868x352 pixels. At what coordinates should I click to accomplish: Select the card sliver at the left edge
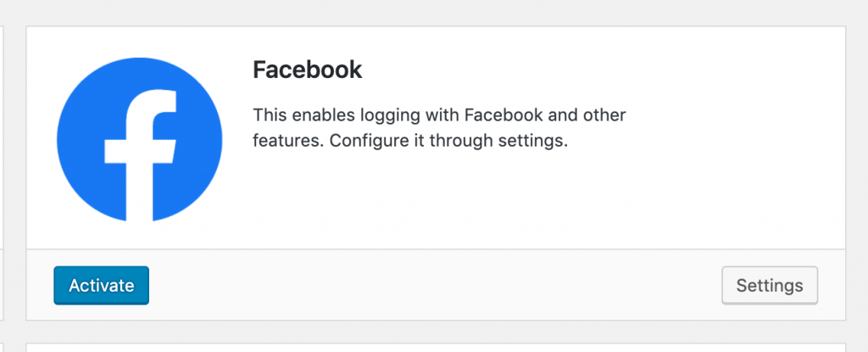2,173
